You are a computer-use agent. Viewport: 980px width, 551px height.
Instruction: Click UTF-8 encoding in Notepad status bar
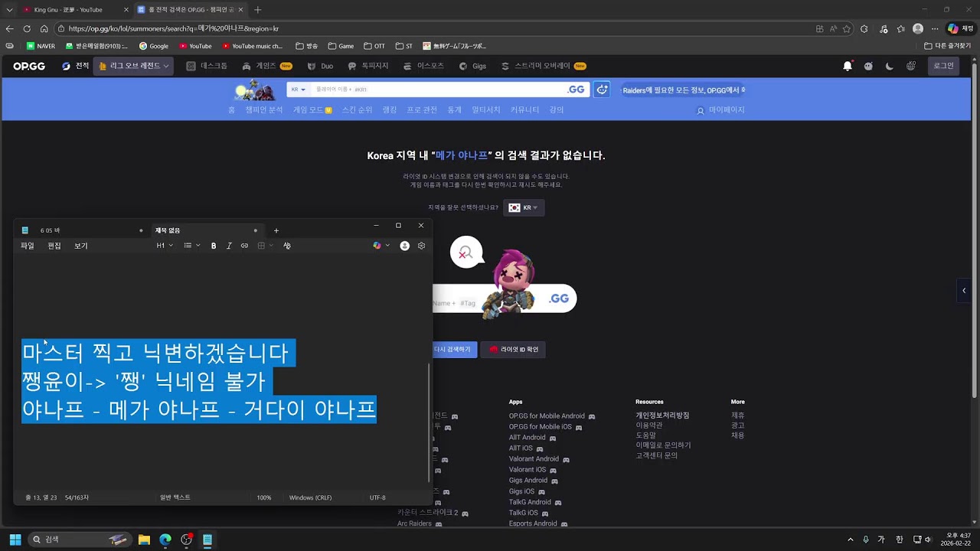point(377,497)
